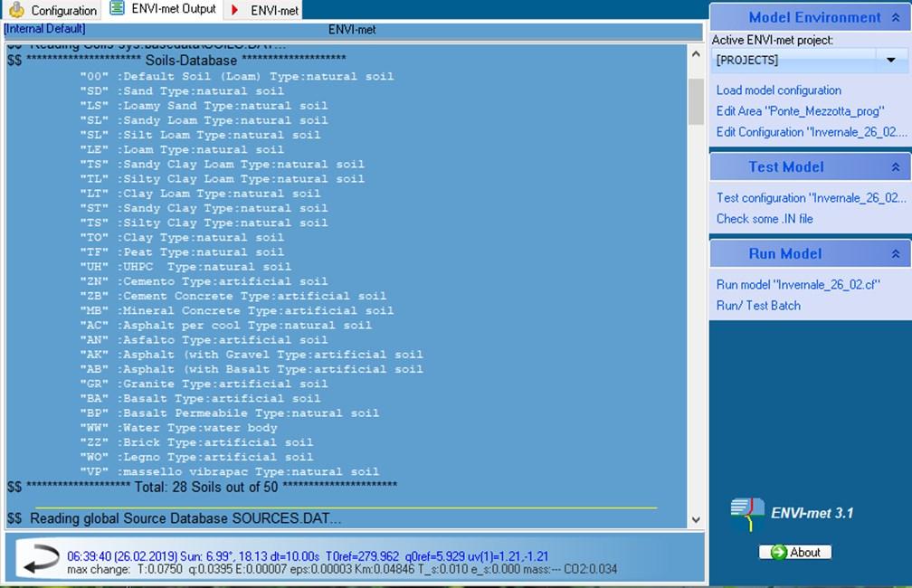This screenshot has height=588, width=912.
Task: Click Test configuration "Invernale_26_02" link
Action: (x=811, y=198)
